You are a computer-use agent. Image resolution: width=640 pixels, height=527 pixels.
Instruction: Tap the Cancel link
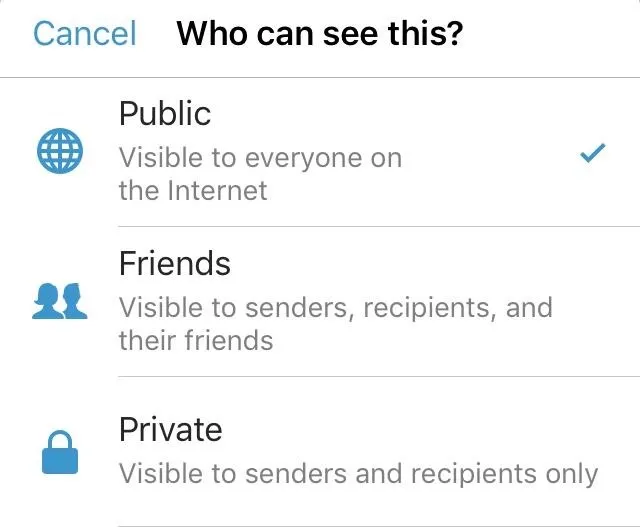coord(84,34)
